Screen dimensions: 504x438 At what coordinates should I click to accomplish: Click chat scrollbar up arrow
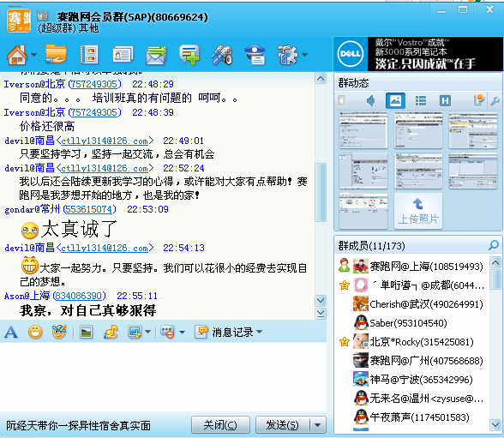pyautogui.click(x=321, y=78)
